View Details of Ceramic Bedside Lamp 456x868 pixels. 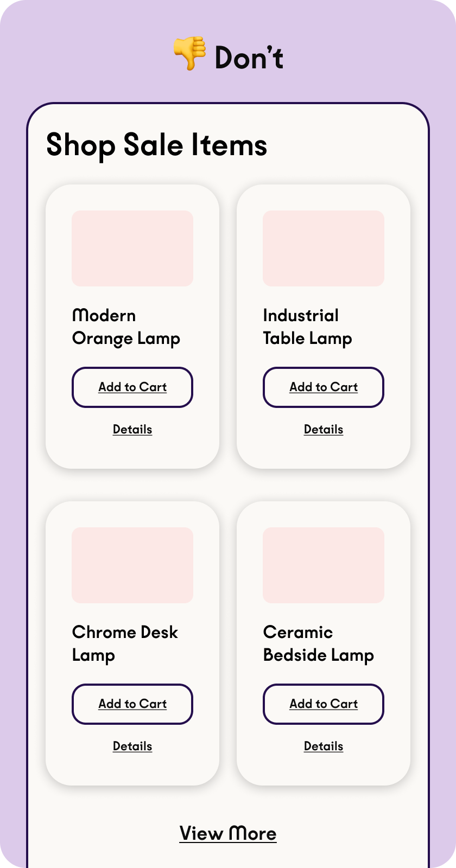pos(324,746)
